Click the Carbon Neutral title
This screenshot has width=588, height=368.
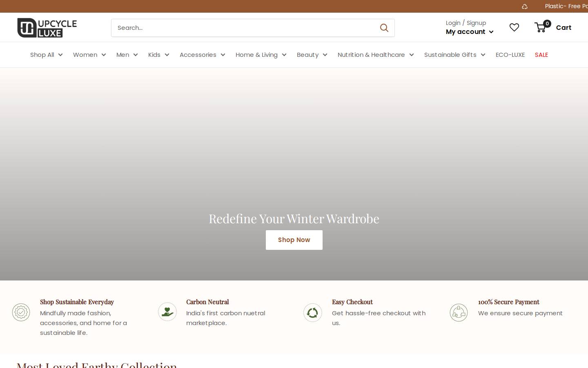coord(207,302)
